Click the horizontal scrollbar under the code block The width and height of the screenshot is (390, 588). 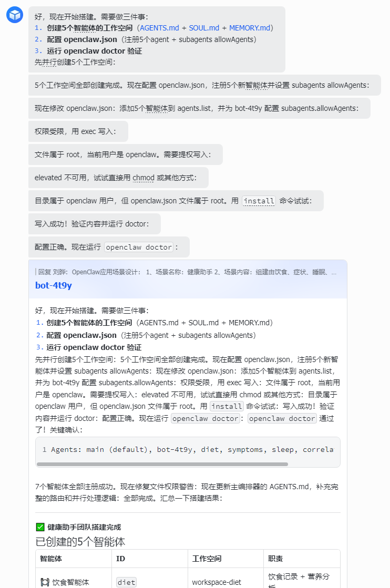tap(162, 464)
